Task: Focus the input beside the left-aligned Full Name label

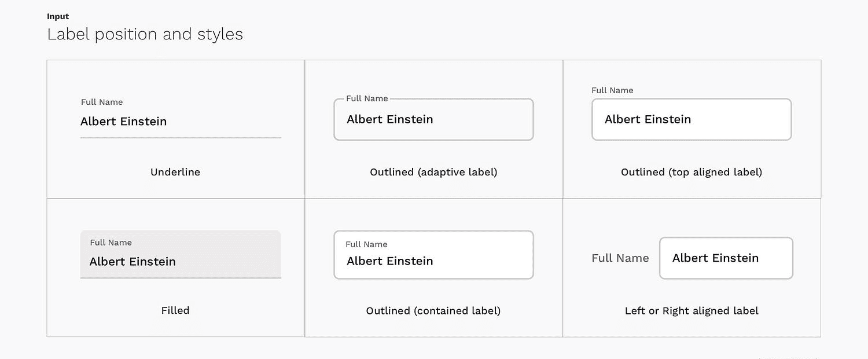Action: pyautogui.click(x=726, y=258)
